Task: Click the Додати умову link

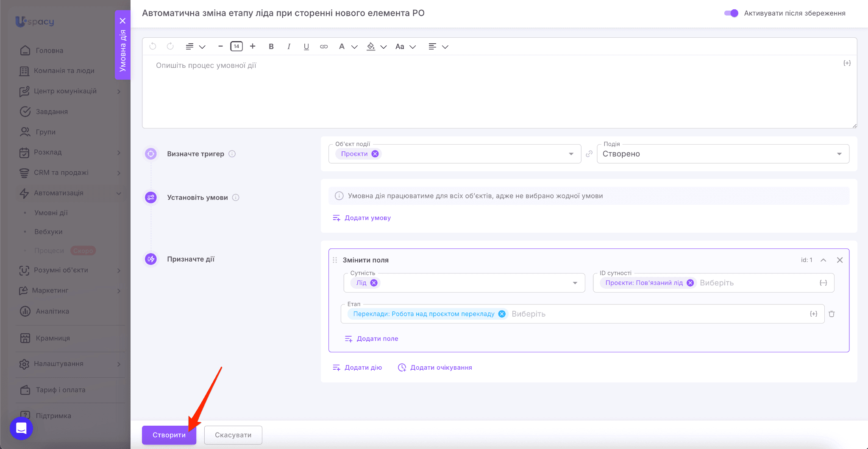Action: tap(367, 218)
